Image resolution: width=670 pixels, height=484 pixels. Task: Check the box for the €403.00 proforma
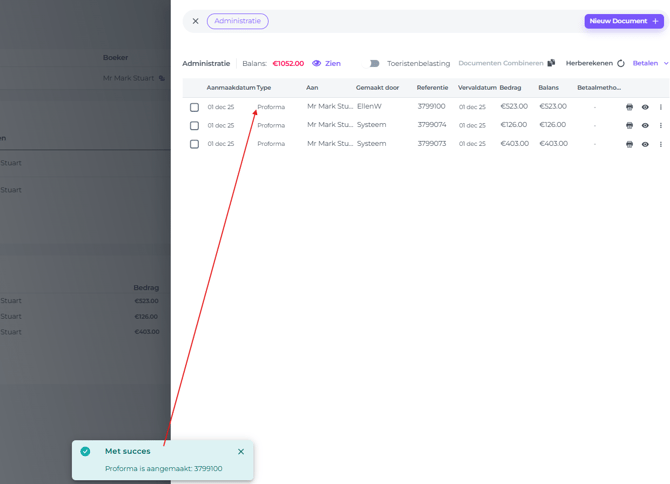(x=194, y=144)
